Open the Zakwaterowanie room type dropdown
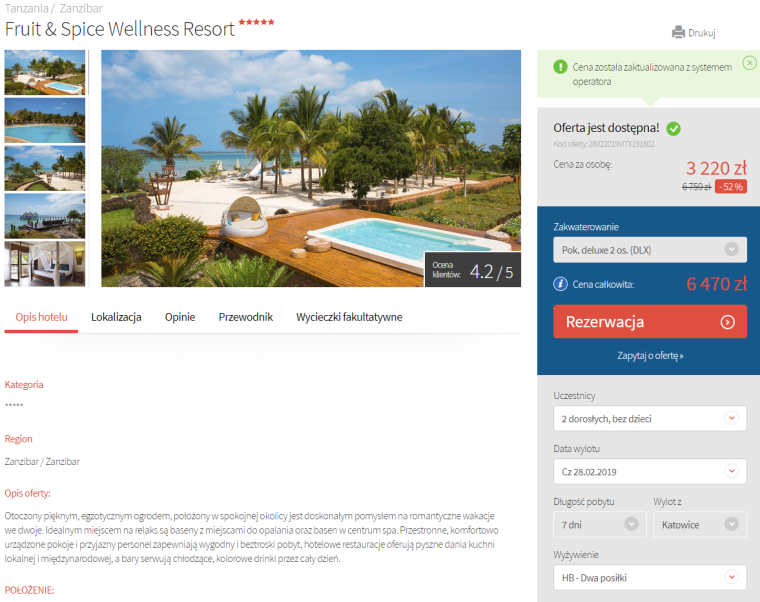 [649, 250]
